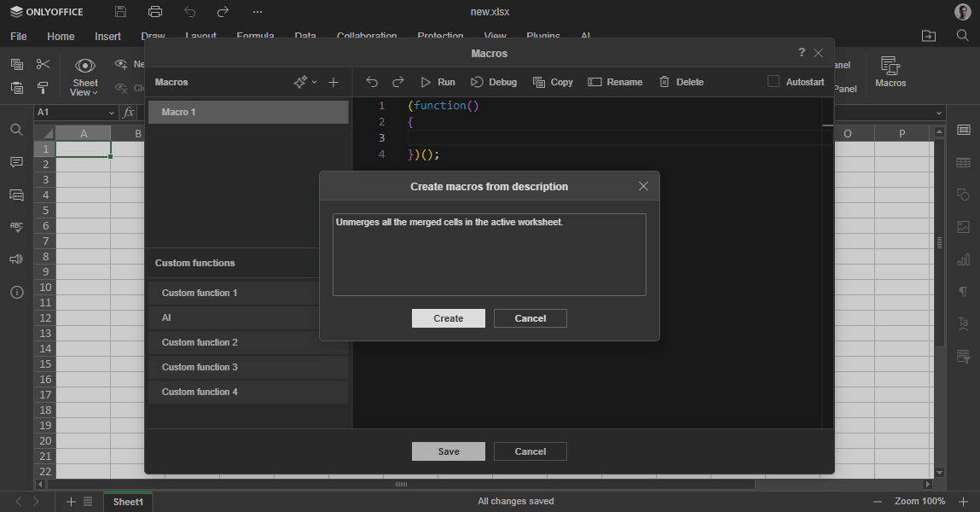Expand the AI macro generator dropdown arrow
The image size is (980, 512).
[314, 82]
